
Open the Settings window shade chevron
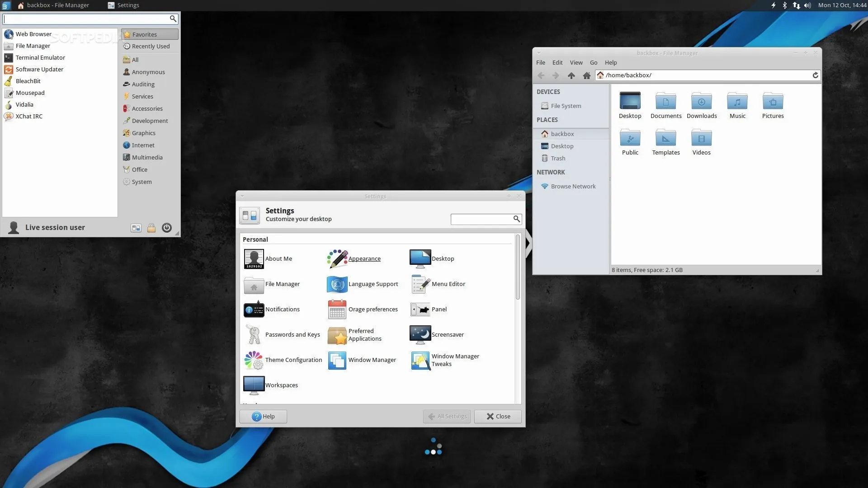(242, 196)
